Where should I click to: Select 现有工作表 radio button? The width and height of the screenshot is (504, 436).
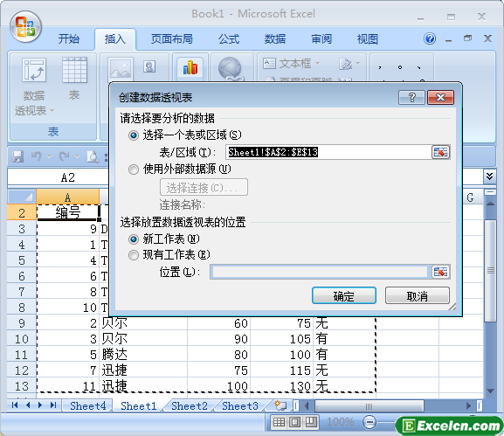click(x=134, y=255)
